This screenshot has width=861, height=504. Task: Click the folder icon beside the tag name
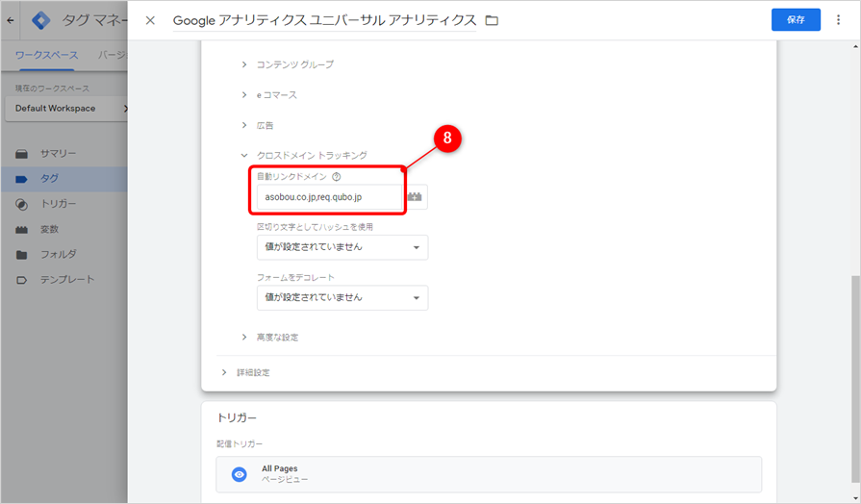(492, 20)
